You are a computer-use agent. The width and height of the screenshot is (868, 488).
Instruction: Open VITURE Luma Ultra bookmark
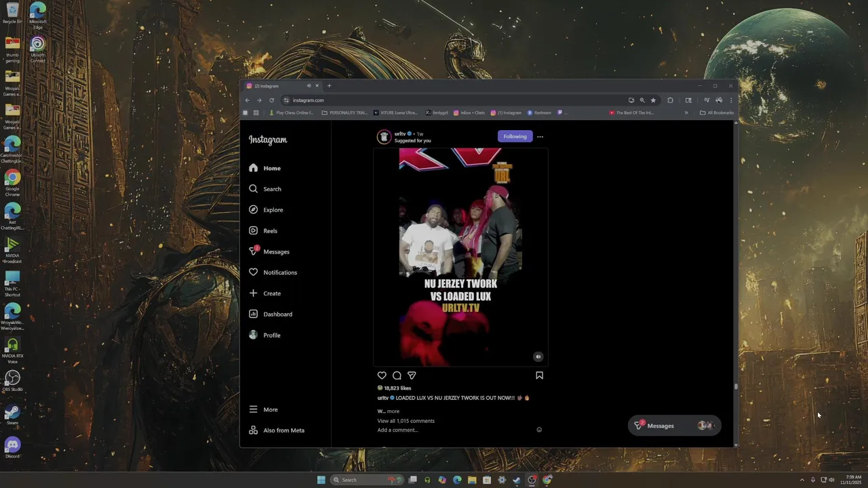coord(395,113)
